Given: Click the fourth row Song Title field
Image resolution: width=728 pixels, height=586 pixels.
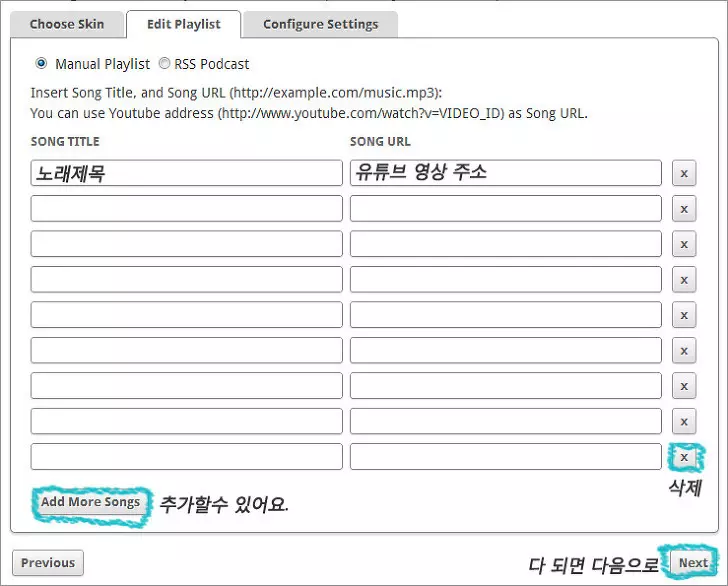Looking at the screenshot, I should (187, 280).
